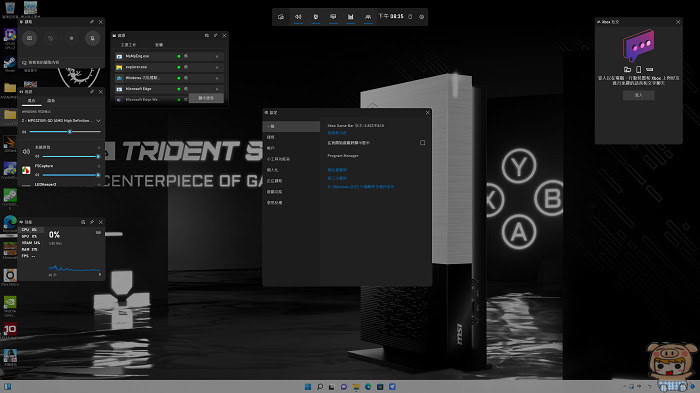The image size is (700, 393).
Task: Toggle the Xbox Social widget in Game Bar toolbar
Action: tap(368, 17)
